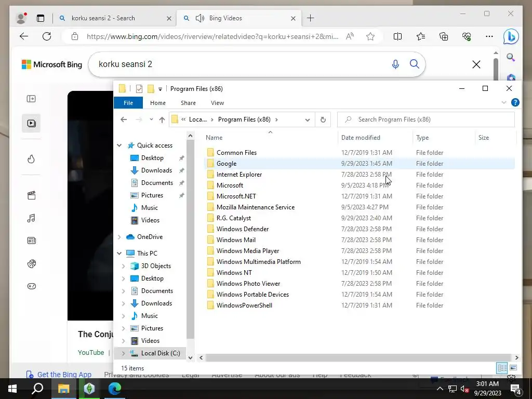Image resolution: width=532 pixels, height=399 pixels.
Task: Open Edge Collections icon
Action: [444, 36]
